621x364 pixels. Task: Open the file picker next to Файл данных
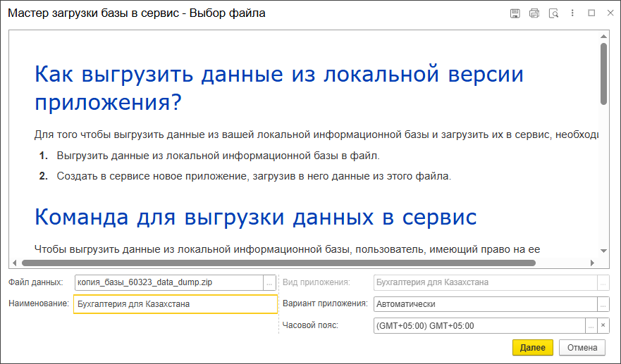(x=269, y=282)
